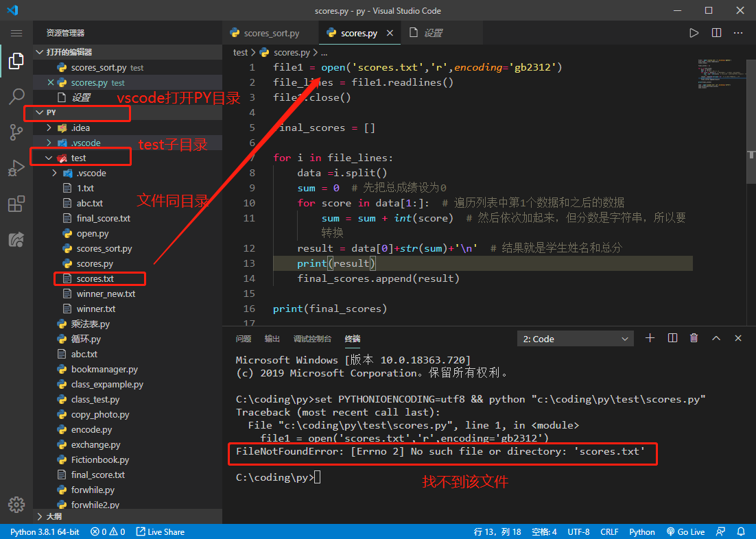Open the Search view in activity bar
The image size is (756, 539).
[x=16, y=97]
